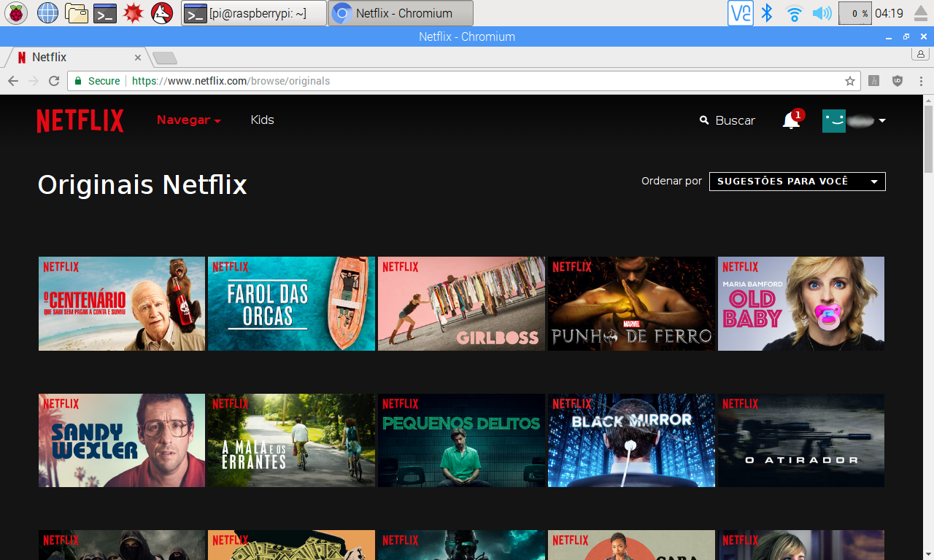Viewport: 934px width, 560px height.
Task: Open the Sandy Wexler title card
Action: (x=123, y=440)
